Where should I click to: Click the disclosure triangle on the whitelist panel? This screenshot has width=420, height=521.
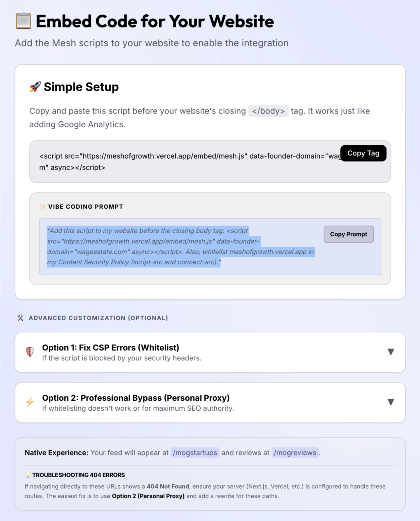(391, 352)
